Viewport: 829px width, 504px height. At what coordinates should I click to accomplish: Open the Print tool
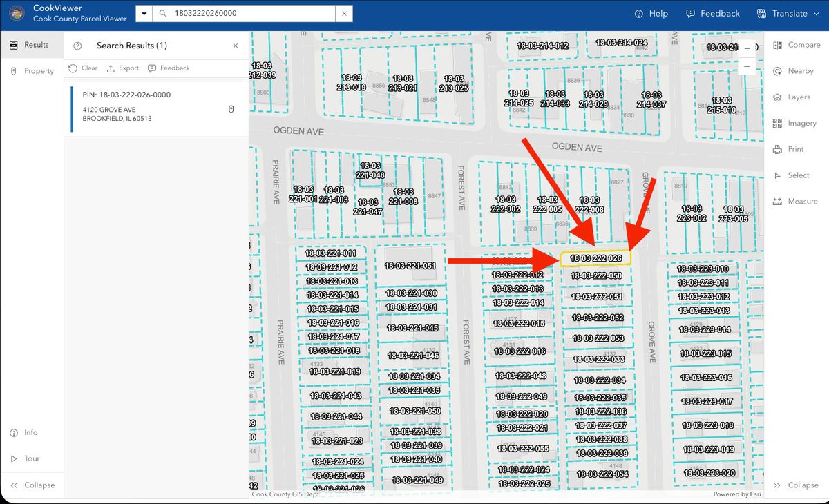(x=788, y=149)
